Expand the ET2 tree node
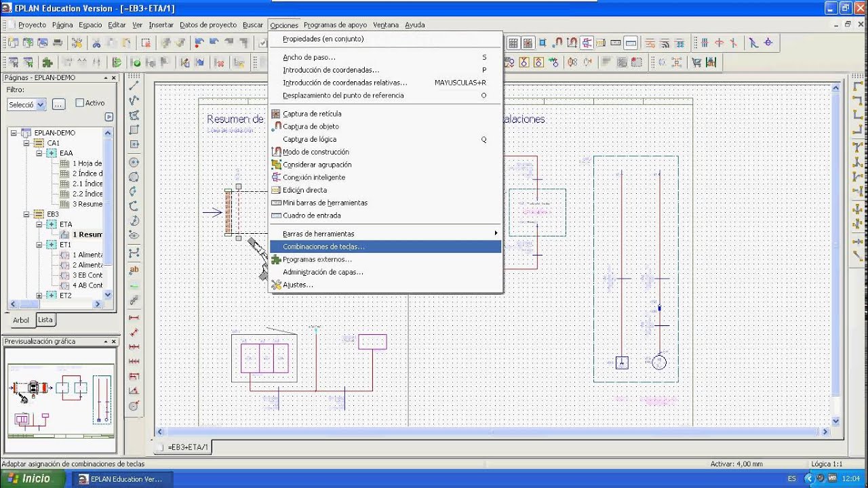868x488 pixels. click(39, 296)
